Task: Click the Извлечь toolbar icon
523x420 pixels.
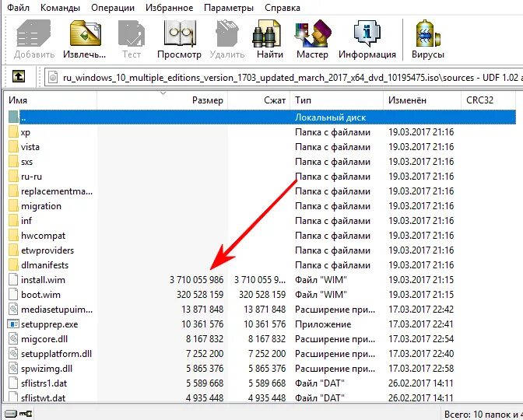Action: [x=85, y=33]
